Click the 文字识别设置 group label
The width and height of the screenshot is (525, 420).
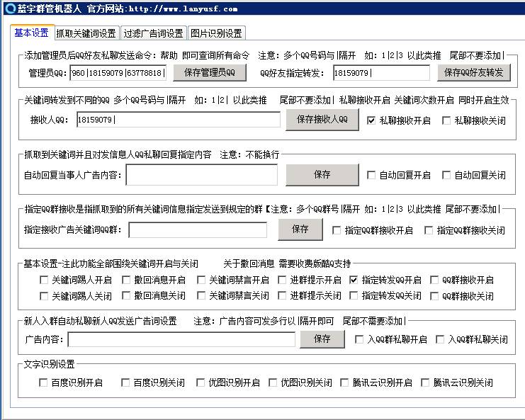click(x=49, y=364)
